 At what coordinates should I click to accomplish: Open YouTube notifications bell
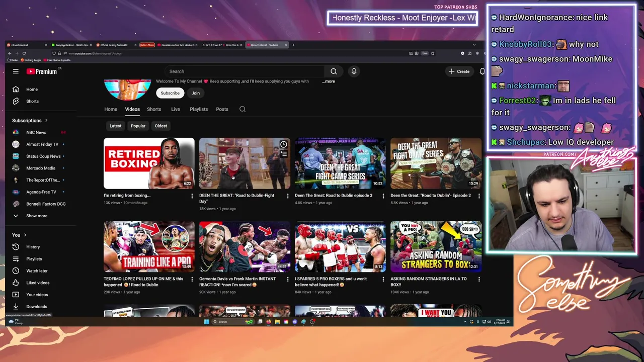(482, 71)
